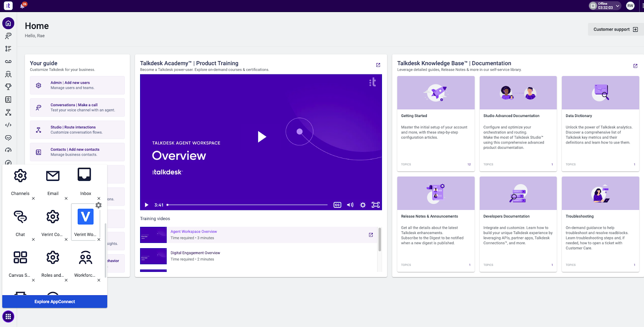
Task: Open Release Notes & Announcements card
Action: [x=436, y=224]
